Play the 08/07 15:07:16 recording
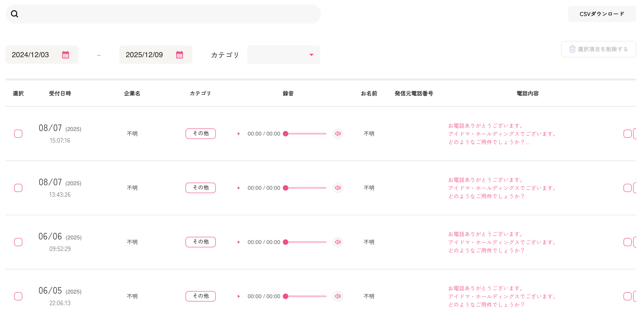This screenshot has height=312, width=644. 239,134
